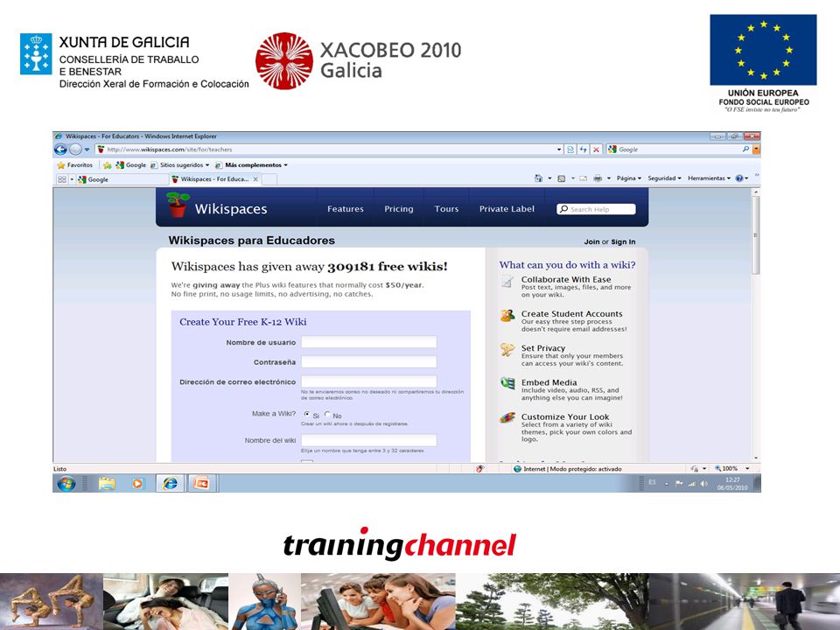Open the Favoritos star button
This screenshot has height=630, width=840.
[x=75, y=165]
